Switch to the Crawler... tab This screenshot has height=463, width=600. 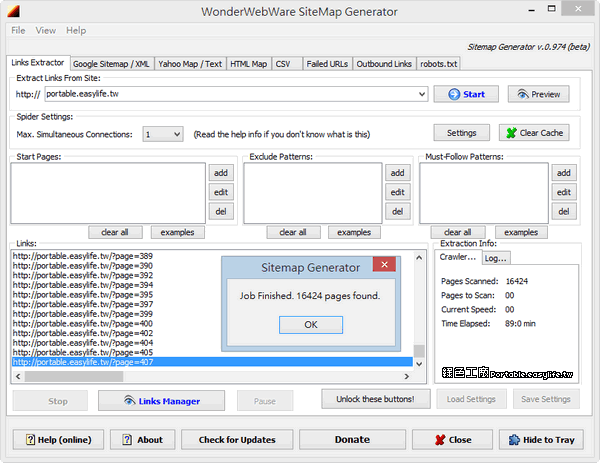click(458, 257)
